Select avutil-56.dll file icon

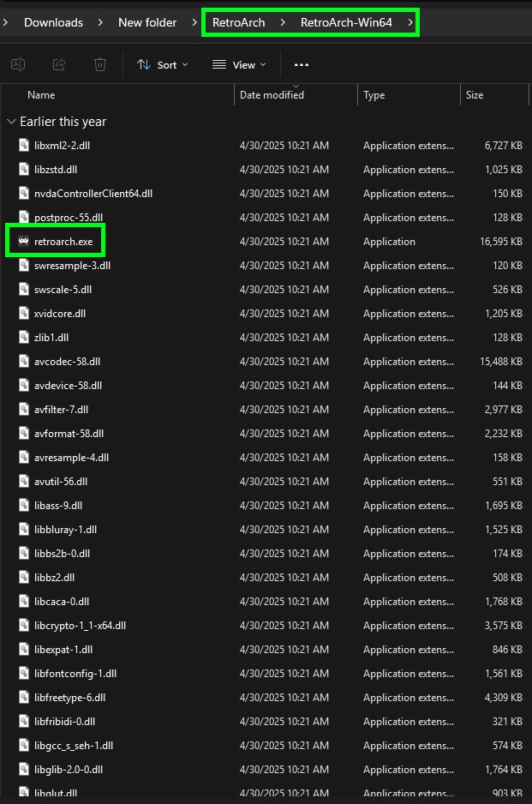click(24, 481)
